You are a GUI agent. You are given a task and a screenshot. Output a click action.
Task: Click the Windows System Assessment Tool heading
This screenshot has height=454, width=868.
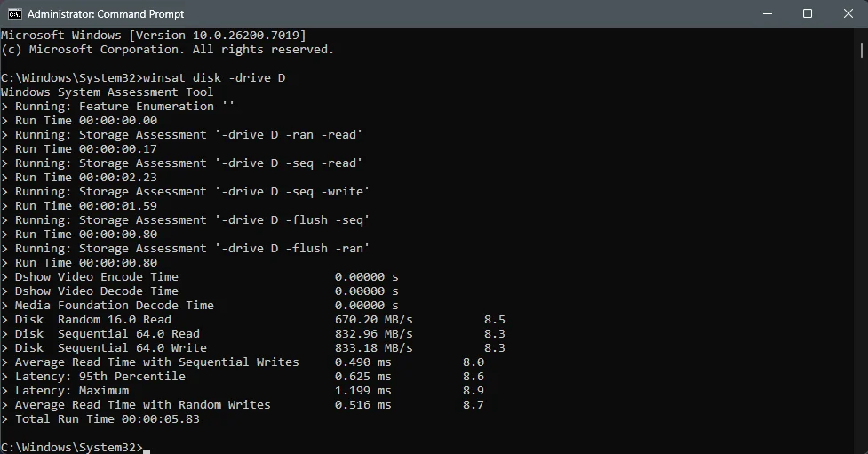pyautogui.click(x=107, y=92)
